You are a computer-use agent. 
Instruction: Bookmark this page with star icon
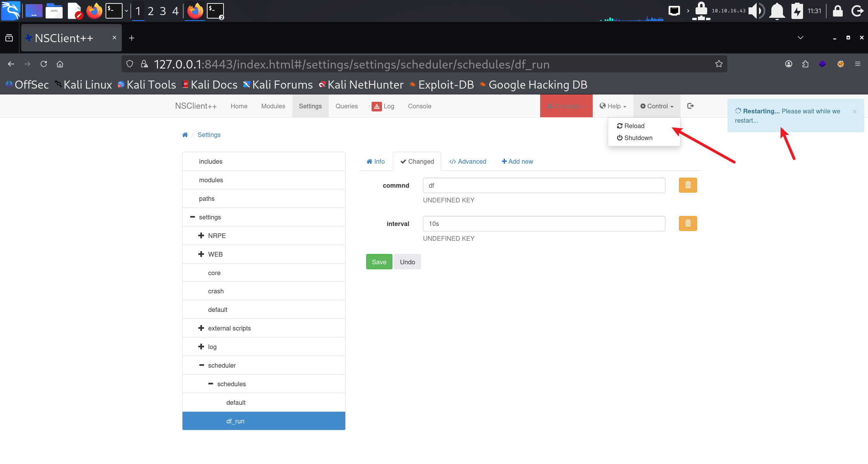tap(719, 64)
